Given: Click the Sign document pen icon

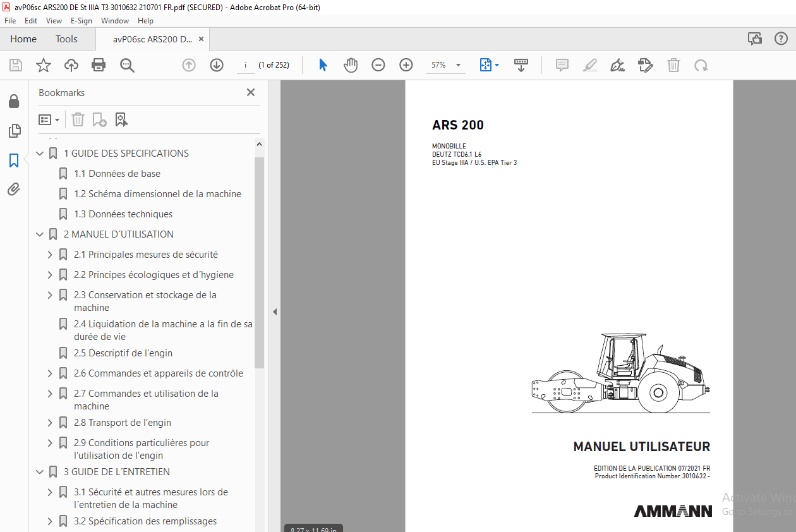Looking at the screenshot, I should coord(617,65).
